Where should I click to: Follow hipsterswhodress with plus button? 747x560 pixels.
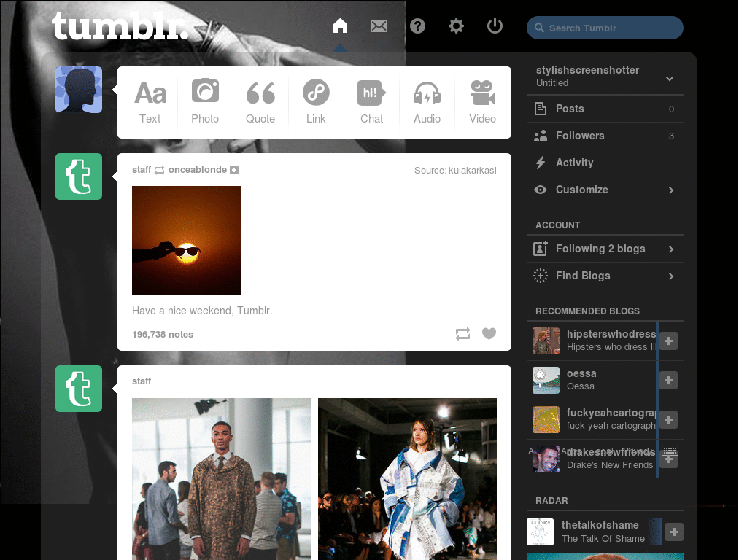click(668, 341)
